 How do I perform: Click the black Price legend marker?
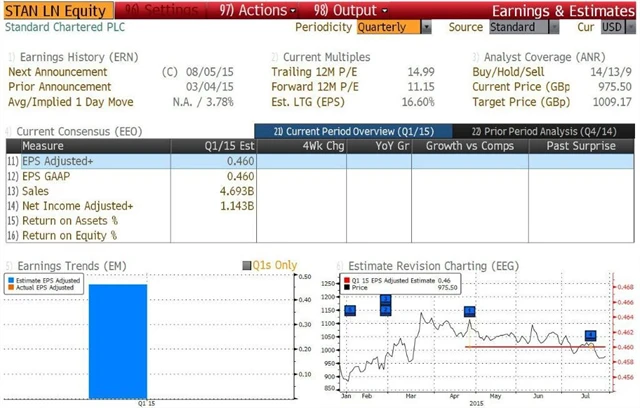pos(346,287)
